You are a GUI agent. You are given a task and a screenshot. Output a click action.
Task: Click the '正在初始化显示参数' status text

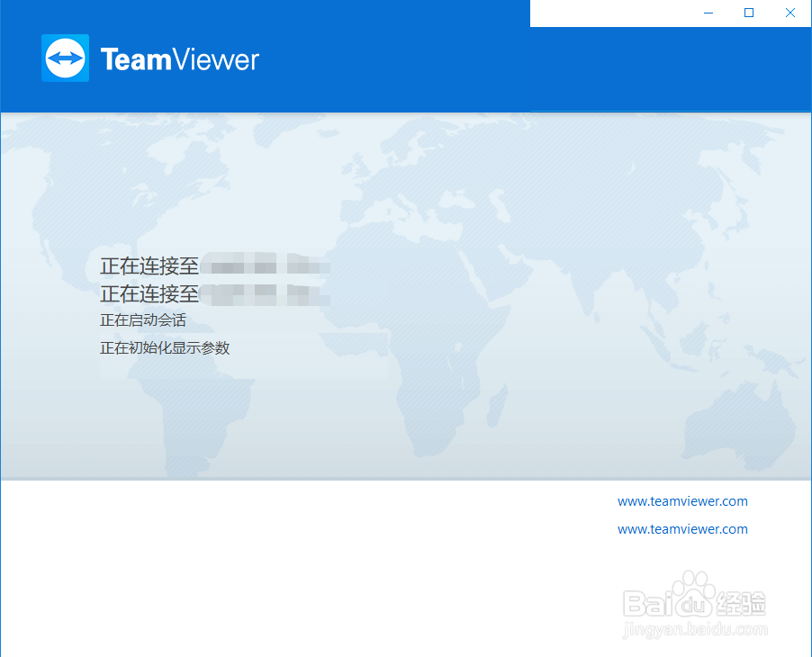165,348
